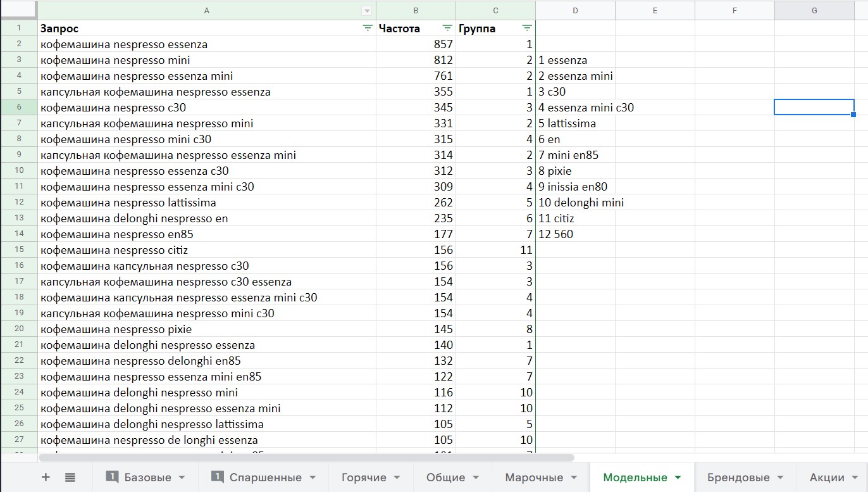Select legend cell '9 inissia en80'

575,187
